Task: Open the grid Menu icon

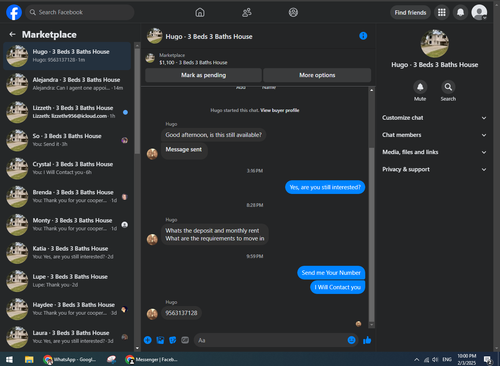Action: pos(442,12)
